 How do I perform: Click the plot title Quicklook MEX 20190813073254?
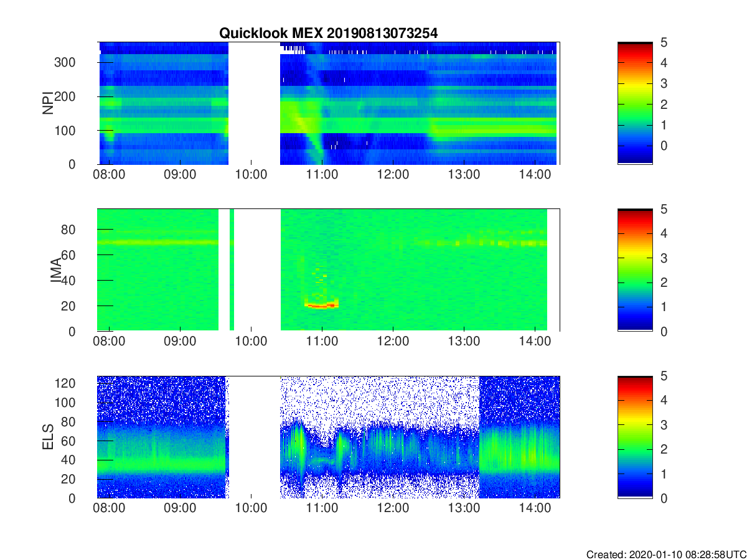328,34
